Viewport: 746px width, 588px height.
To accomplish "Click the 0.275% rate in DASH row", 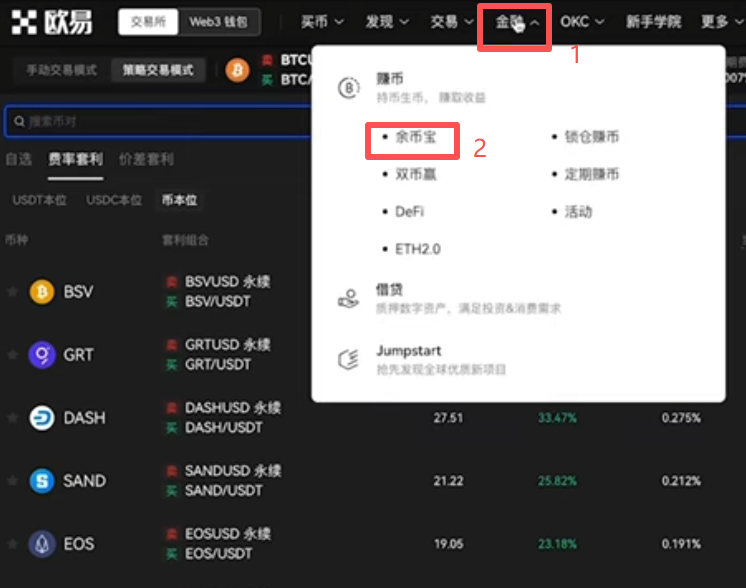I will [681, 418].
